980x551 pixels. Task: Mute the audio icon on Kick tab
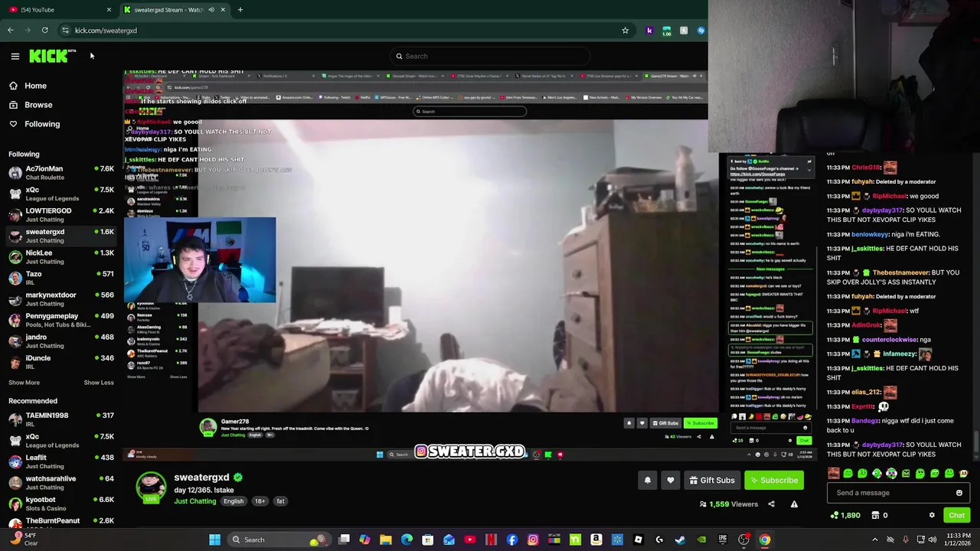pyautogui.click(x=211, y=10)
